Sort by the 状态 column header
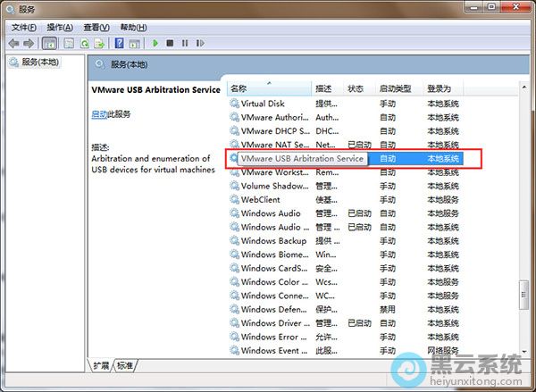 click(356, 88)
